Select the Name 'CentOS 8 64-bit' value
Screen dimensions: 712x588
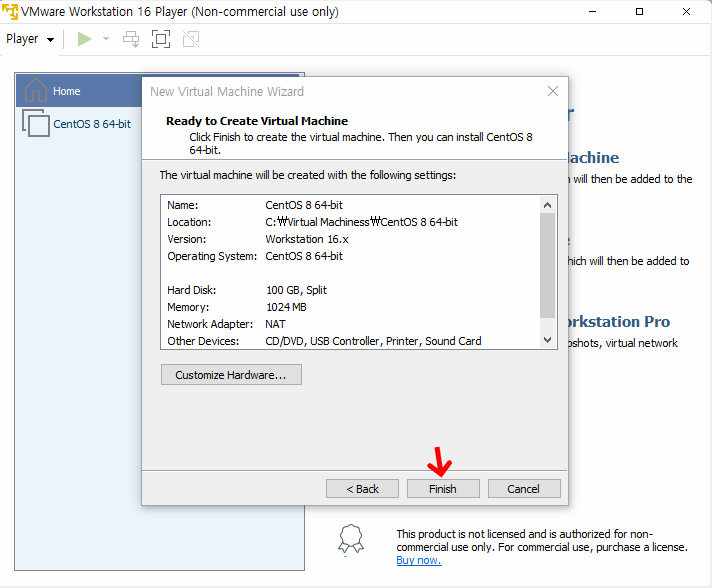304,205
